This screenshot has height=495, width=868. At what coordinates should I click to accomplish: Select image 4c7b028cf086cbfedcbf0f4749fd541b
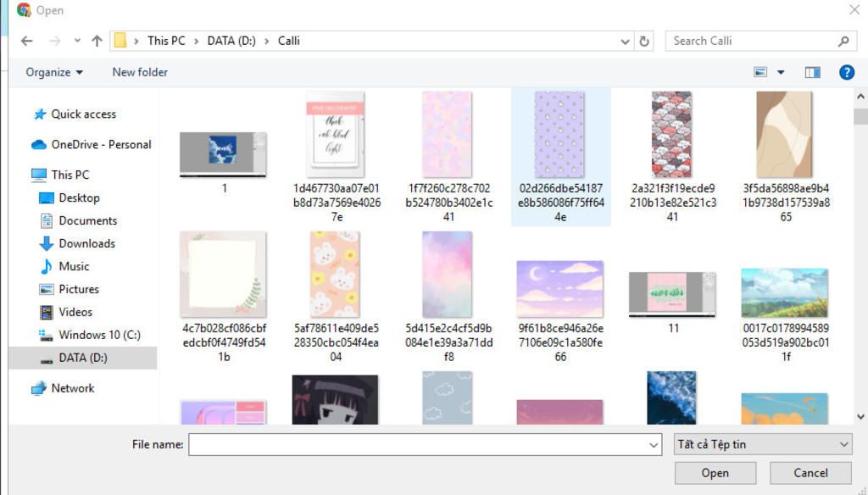[224, 297]
